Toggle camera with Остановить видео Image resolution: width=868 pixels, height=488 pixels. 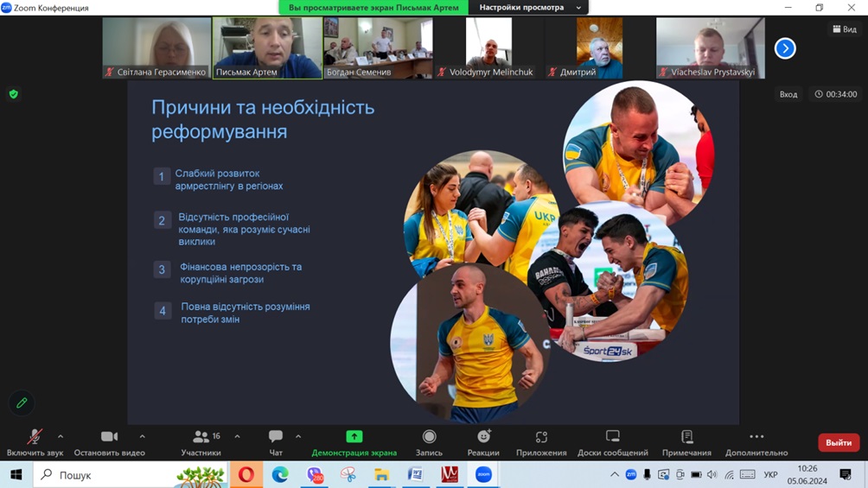109,441
